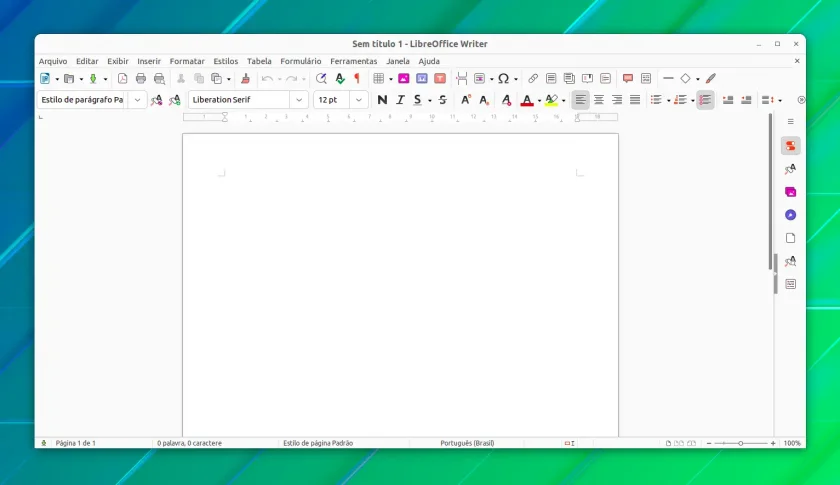Show draw functions pencil icon
Image resolution: width=840 pixels, height=485 pixels.
(x=710, y=79)
